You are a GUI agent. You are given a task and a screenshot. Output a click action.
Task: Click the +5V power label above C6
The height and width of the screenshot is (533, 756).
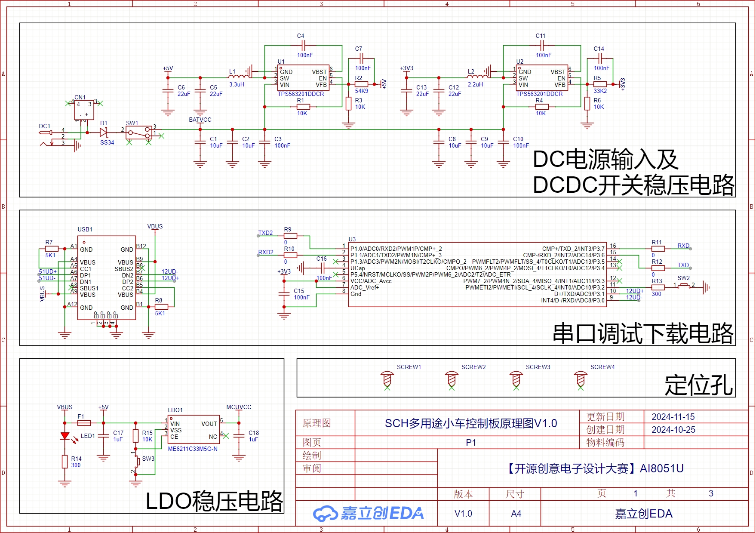click(x=168, y=68)
